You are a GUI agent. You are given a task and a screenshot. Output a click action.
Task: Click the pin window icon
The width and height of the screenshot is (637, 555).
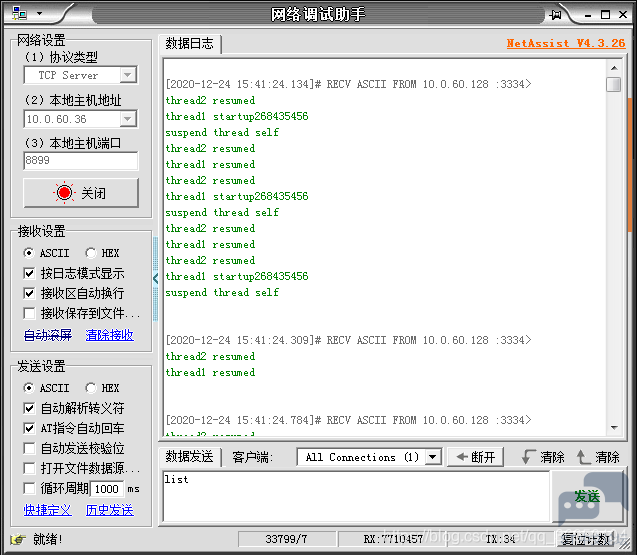tap(555, 15)
